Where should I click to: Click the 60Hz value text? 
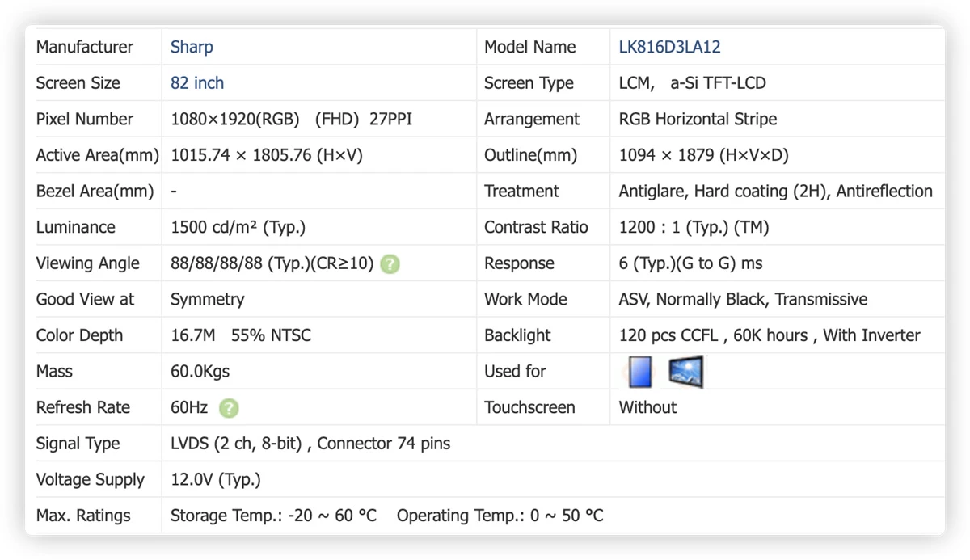coord(189,407)
